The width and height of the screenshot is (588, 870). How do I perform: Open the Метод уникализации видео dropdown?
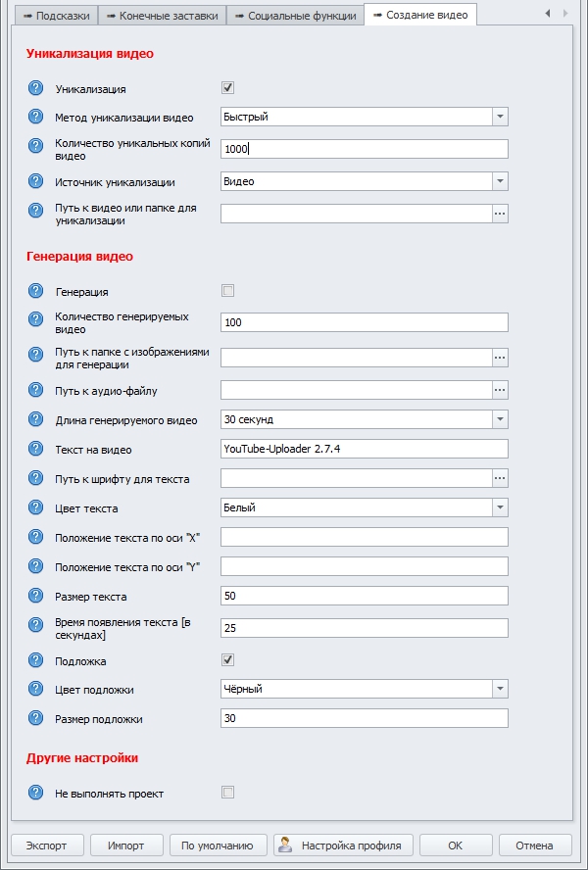click(x=500, y=117)
